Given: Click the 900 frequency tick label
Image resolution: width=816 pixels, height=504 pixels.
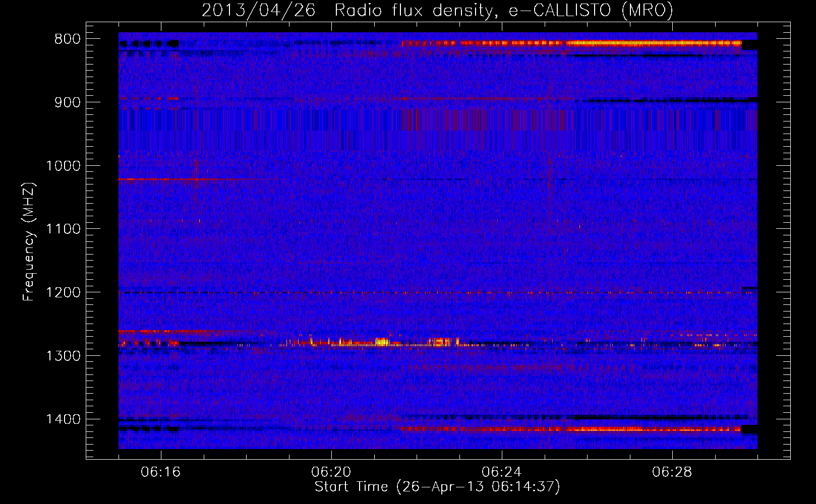Looking at the screenshot, I should 68,102.
